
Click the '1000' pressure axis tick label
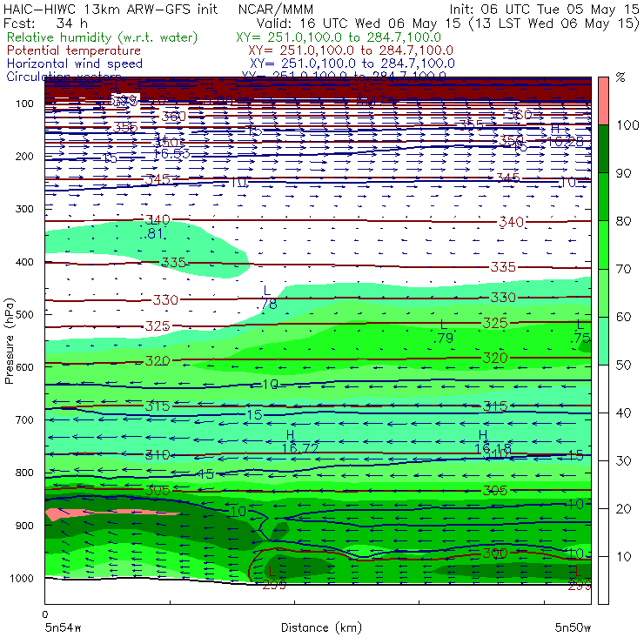coord(21,578)
